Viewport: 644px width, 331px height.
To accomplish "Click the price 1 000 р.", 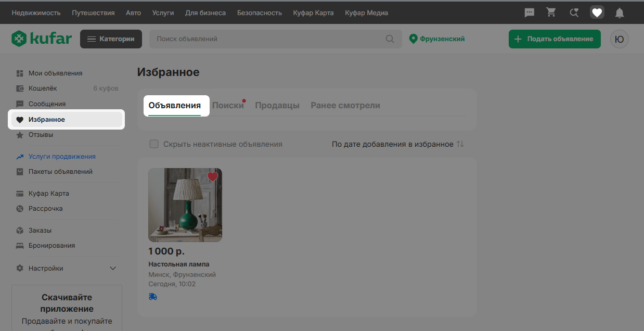I will pos(166,251).
